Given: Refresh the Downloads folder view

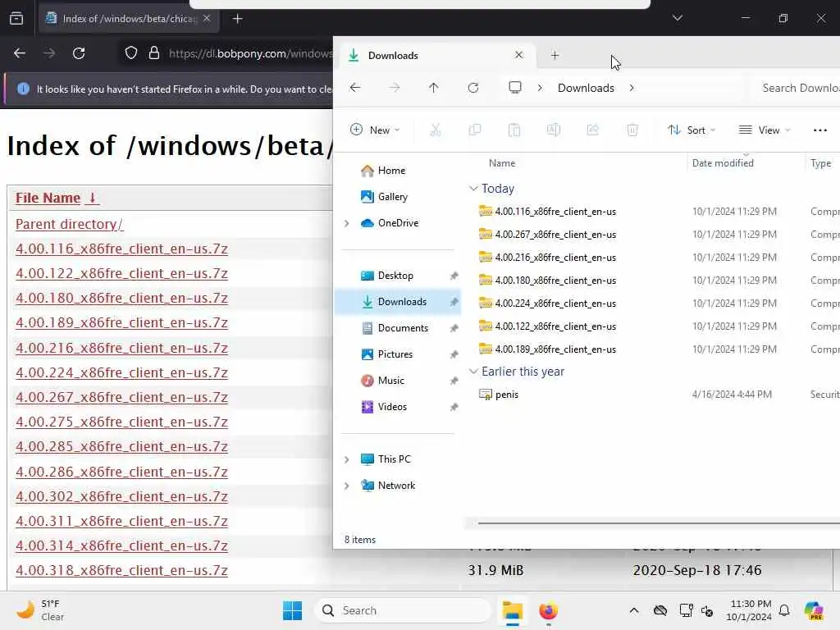Looking at the screenshot, I should click(x=473, y=87).
